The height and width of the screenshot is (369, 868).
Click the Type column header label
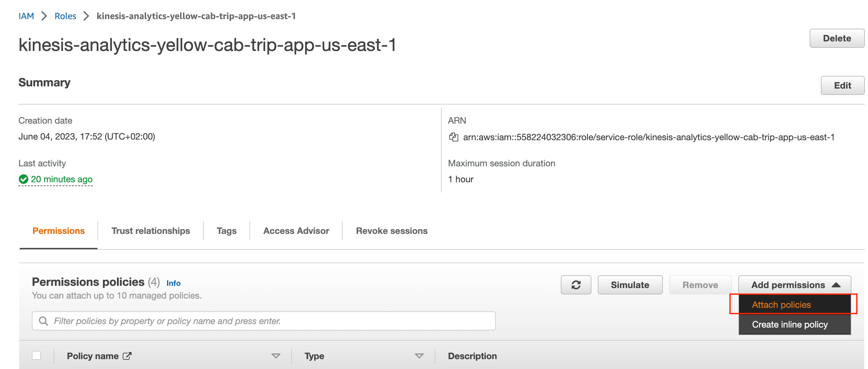[314, 356]
